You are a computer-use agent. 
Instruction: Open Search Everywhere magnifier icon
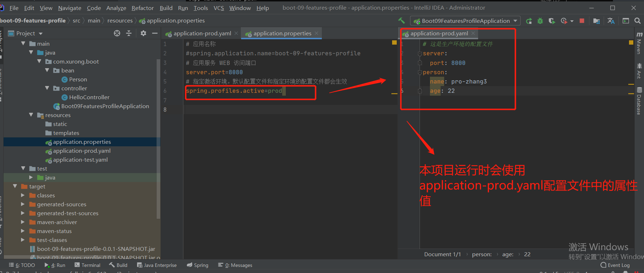click(638, 21)
